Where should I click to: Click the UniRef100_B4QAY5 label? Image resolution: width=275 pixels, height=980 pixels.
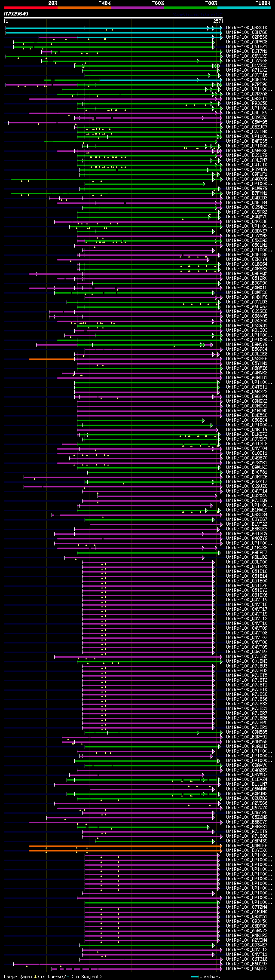(247, 217)
